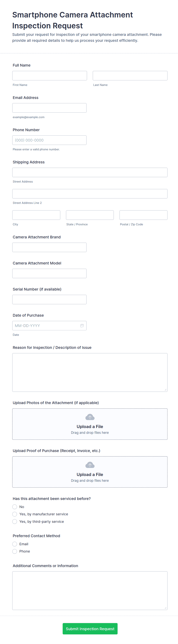This screenshot has width=178, height=644.
Task: Click the Postal / Zip Code field
Action: (x=143, y=215)
